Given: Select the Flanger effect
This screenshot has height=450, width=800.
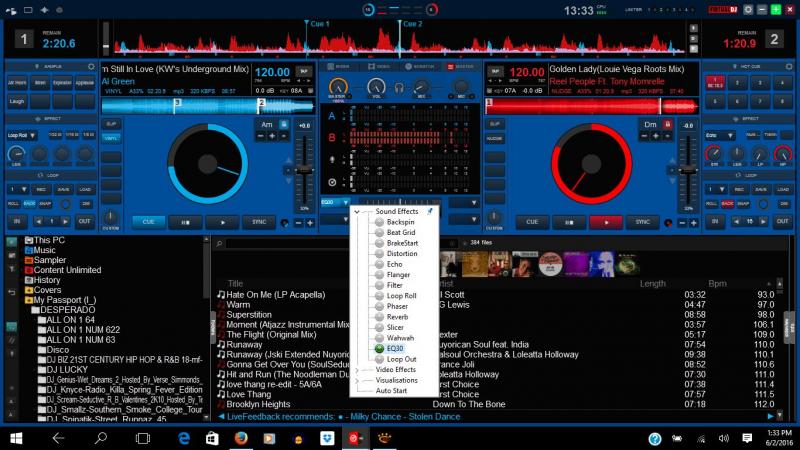Looking at the screenshot, I should 398,274.
